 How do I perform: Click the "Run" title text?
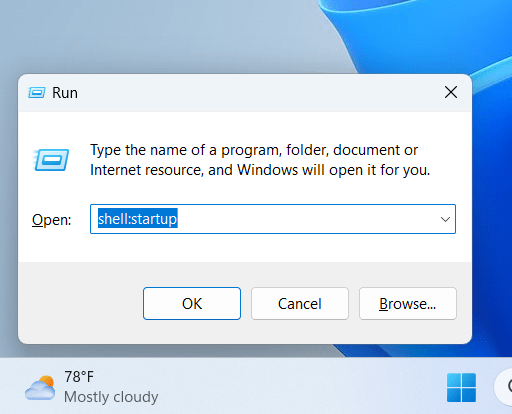pos(65,93)
